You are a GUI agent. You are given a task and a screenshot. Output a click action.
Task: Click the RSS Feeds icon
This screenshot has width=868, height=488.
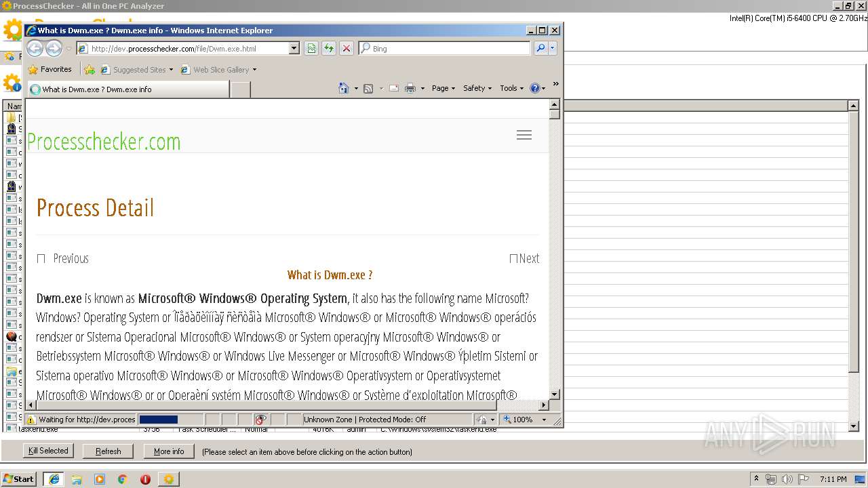[368, 88]
